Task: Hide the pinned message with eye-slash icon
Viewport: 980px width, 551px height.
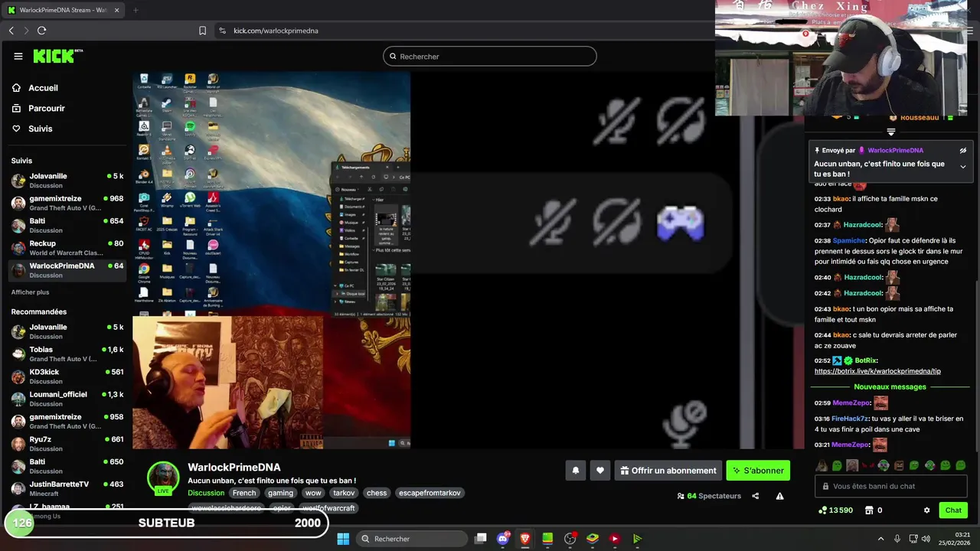Action: tap(963, 150)
